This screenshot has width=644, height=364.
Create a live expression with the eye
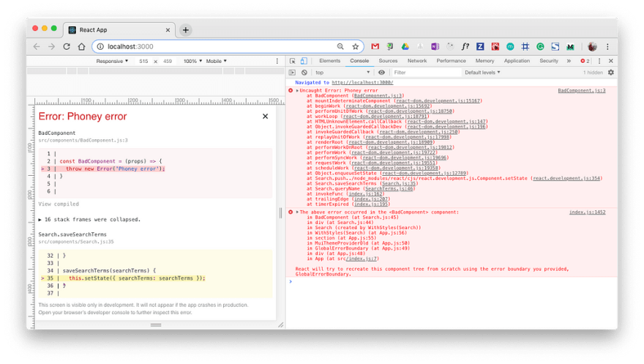381,73
